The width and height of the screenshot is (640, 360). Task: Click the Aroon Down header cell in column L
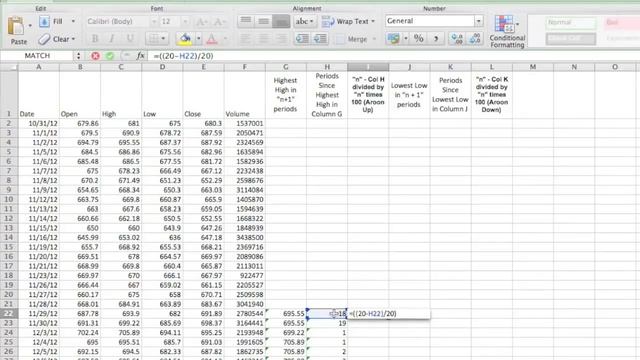point(491,95)
